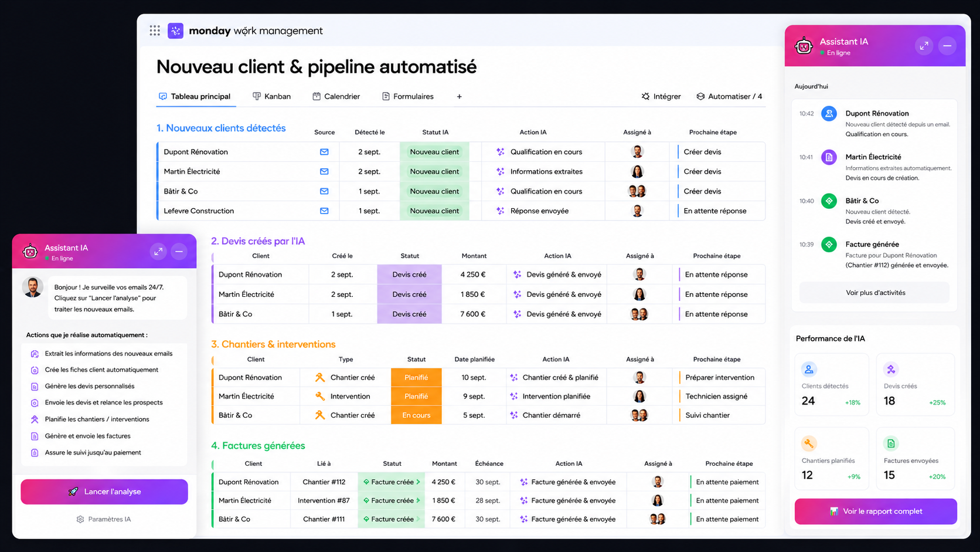This screenshot has height=552, width=980.
Task: Expand Facture créée status for Chantier #111
Action: point(392,519)
